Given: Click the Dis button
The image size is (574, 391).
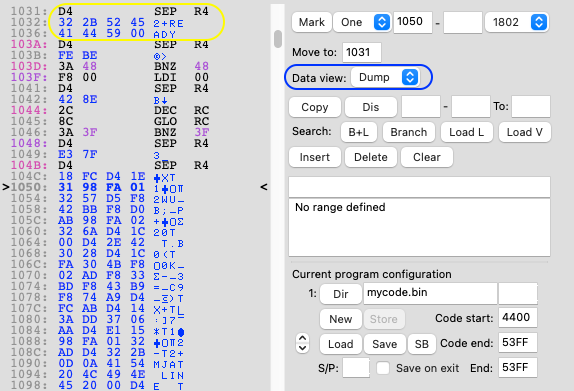Looking at the screenshot, I should [x=371, y=107].
